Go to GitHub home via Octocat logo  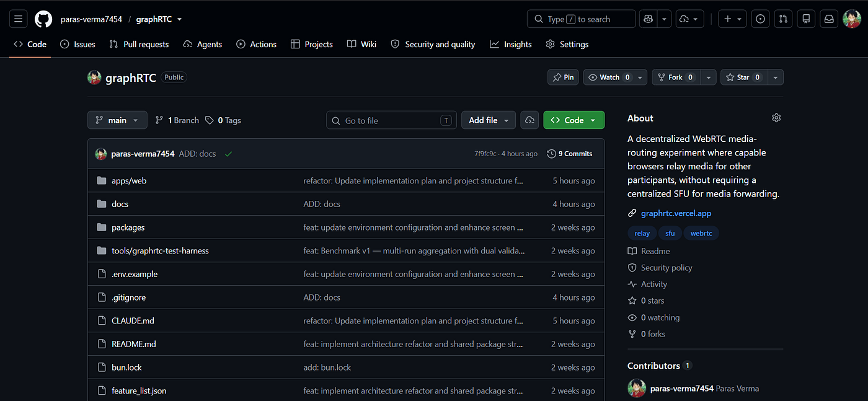[x=43, y=19]
